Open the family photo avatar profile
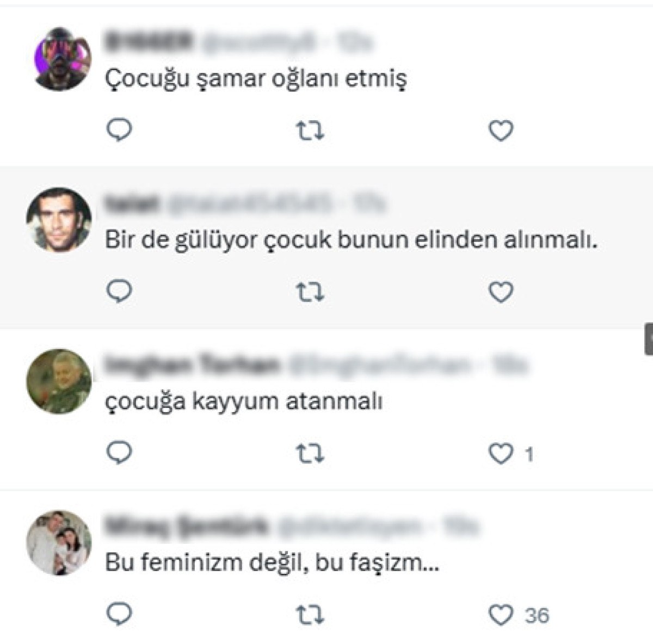Screen dimensions: 653x644 tap(59, 543)
